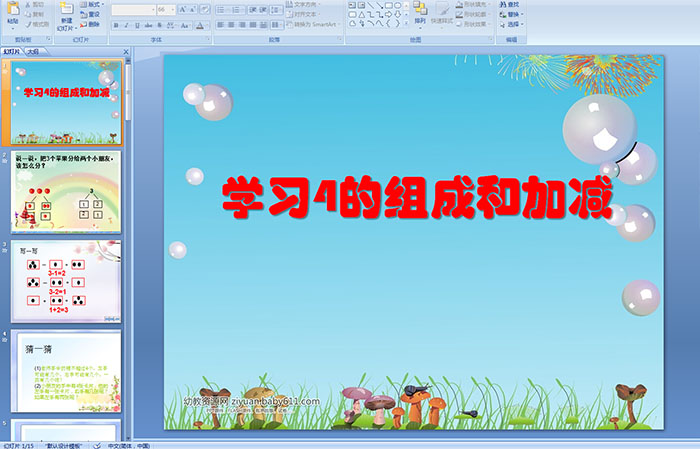Toggle bold formatting
The height and width of the screenshot is (449, 700).
[x=115, y=25]
